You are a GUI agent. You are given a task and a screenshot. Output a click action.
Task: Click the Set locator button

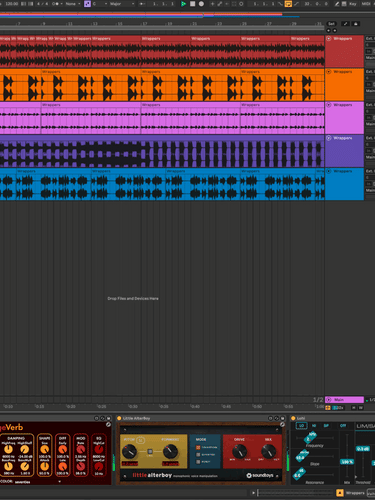coord(331,24)
